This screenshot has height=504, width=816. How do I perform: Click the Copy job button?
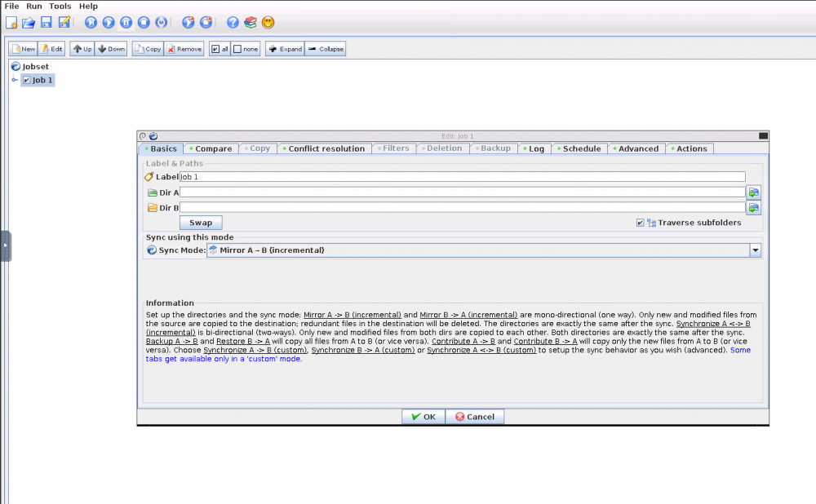click(148, 49)
